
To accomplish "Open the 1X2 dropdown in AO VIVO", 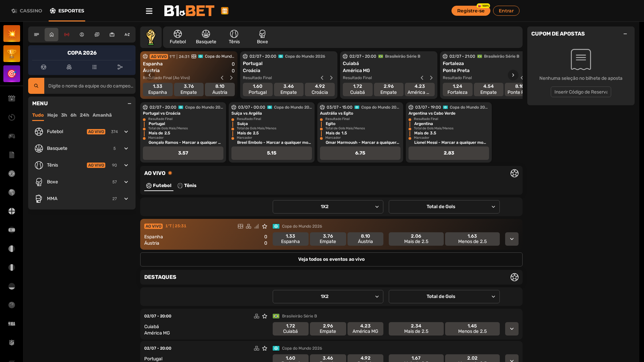I will pyautogui.click(x=328, y=207).
